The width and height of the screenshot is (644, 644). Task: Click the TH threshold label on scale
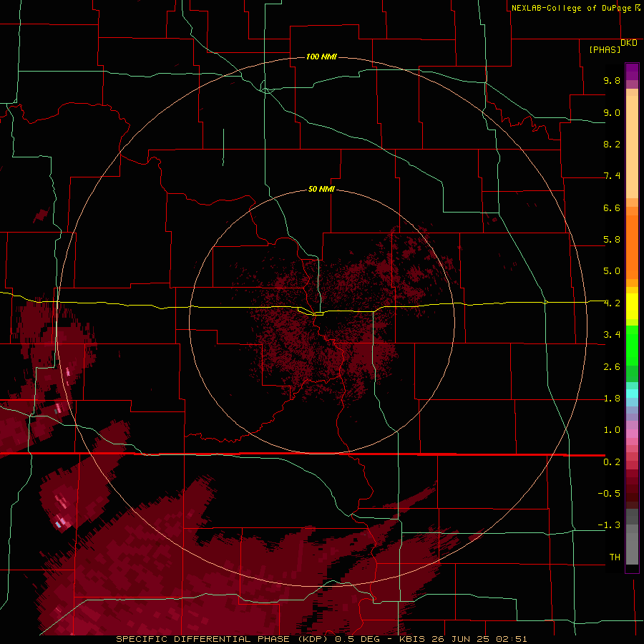click(x=615, y=557)
